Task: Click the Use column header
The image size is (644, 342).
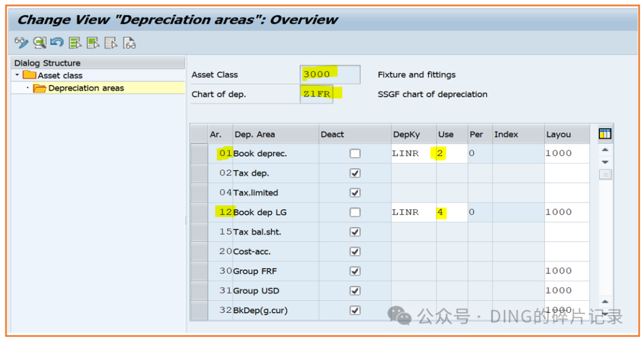Action: coord(452,134)
